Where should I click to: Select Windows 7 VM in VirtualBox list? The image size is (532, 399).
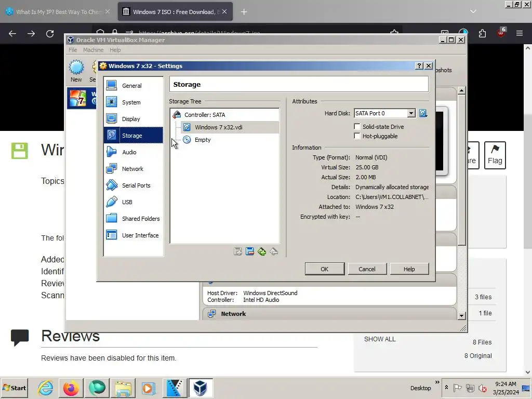pos(82,98)
